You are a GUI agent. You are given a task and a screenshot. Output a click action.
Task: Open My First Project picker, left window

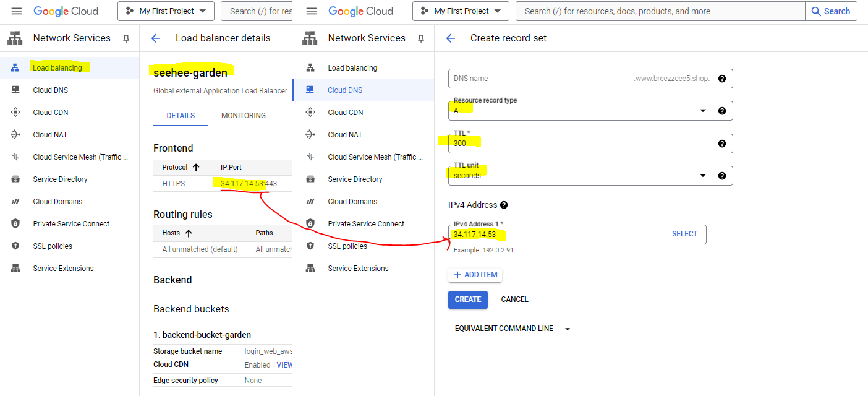(166, 11)
